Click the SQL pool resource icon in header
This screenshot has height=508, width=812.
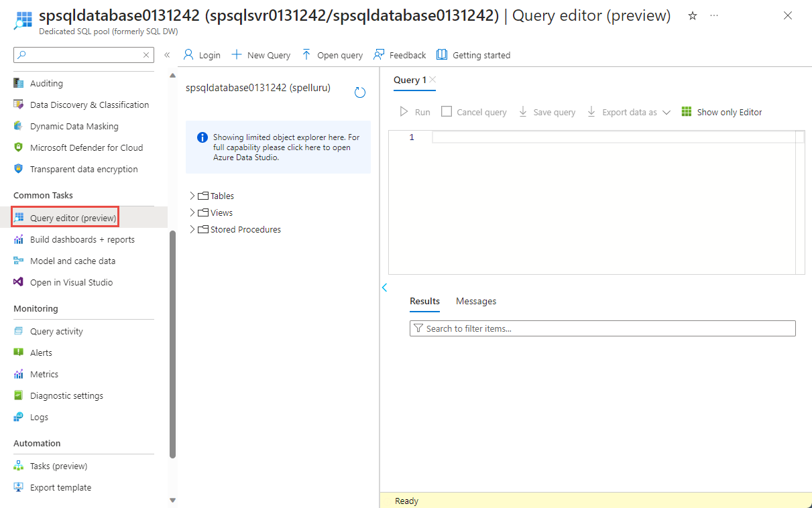point(23,19)
